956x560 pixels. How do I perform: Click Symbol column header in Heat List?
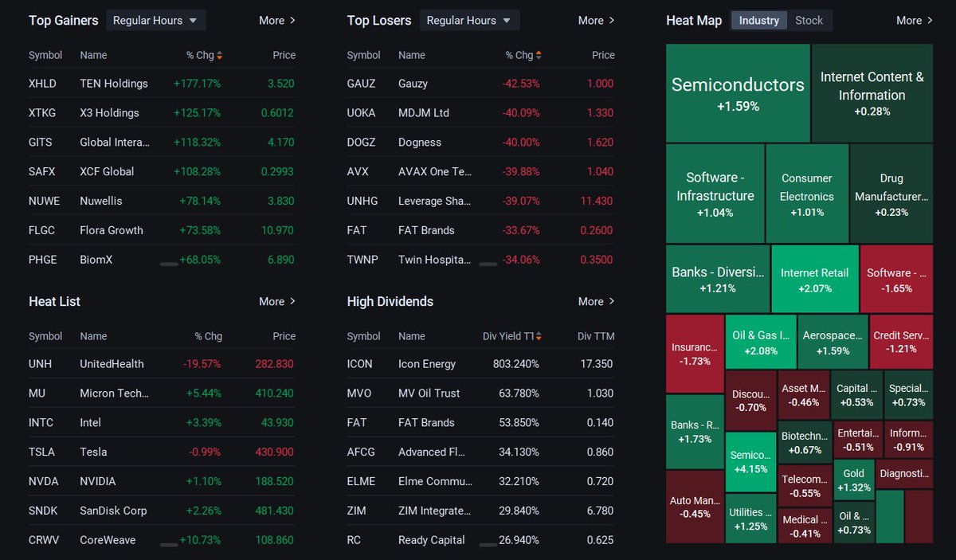click(45, 337)
